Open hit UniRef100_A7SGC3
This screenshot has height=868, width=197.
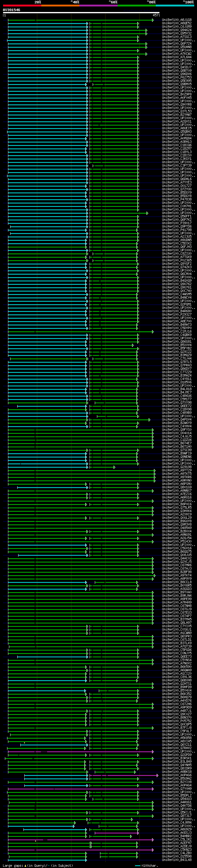(x=177, y=37)
